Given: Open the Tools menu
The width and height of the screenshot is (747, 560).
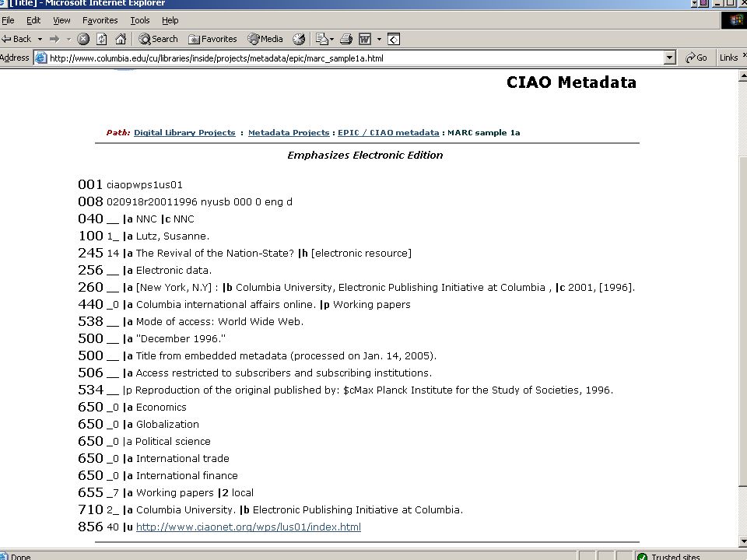Looking at the screenshot, I should pos(140,20).
